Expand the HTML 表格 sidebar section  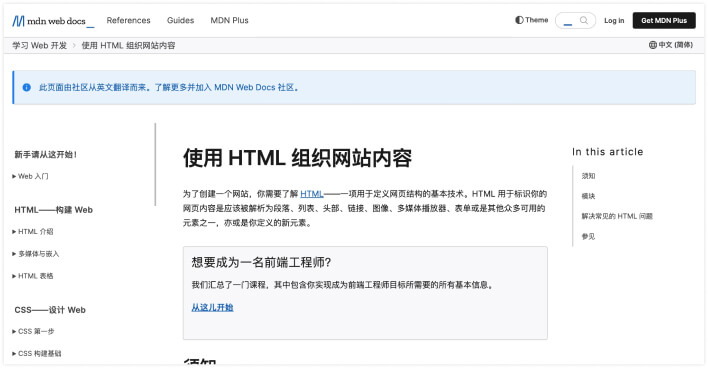(x=33, y=276)
